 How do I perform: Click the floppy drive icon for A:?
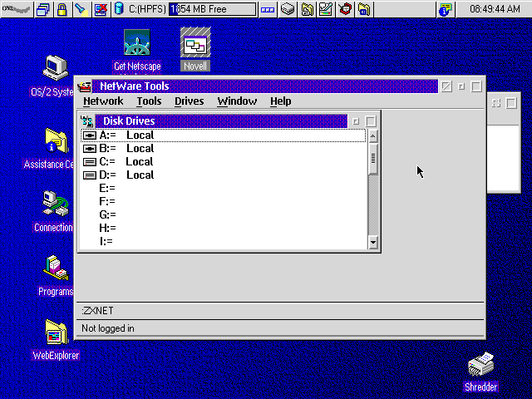[90, 135]
